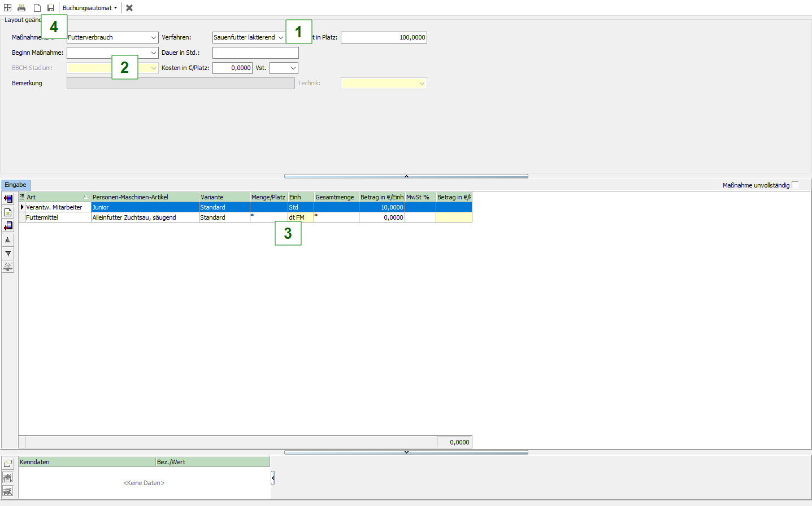Expand the Beginn Maßnahme dropdown
812x506 pixels.
coord(153,53)
